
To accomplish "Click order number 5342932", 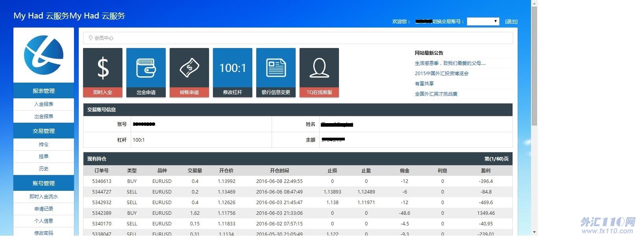I will point(102,203).
